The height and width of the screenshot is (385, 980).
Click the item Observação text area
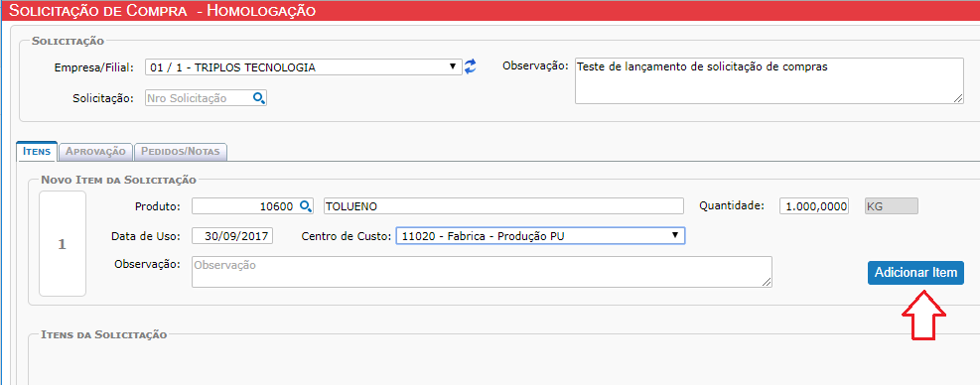click(482, 271)
